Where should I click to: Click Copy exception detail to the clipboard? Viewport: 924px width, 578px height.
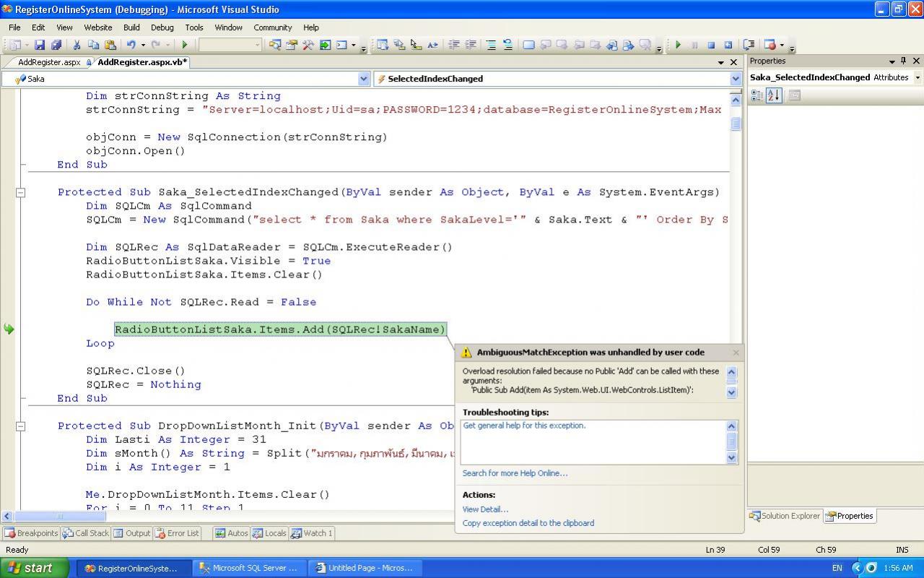[x=528, y=523]
